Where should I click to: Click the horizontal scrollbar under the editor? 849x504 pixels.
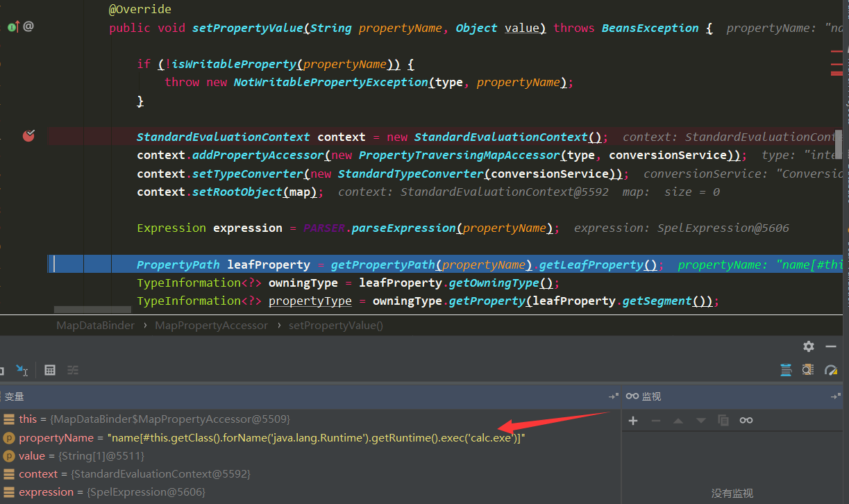point(92,310)
